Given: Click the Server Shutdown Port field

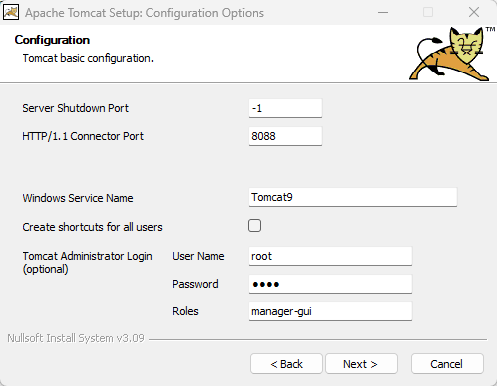Looking at the screenshot, I should (x=285, y=108).
